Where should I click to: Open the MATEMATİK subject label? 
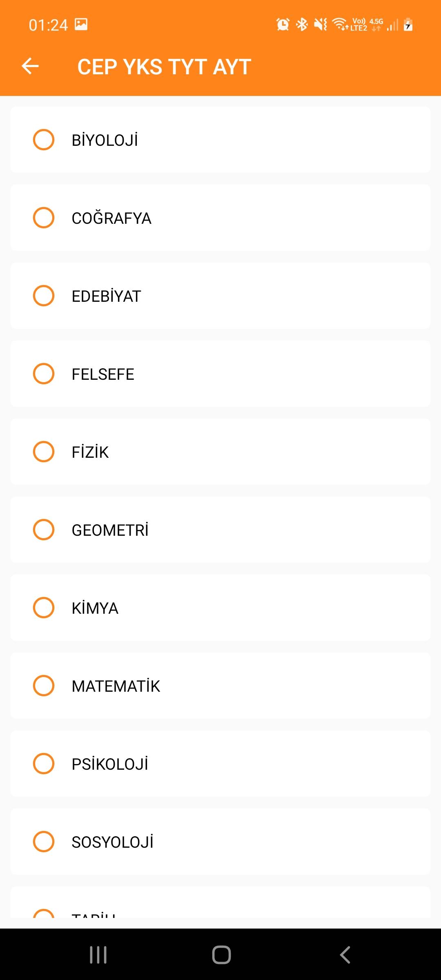(x=116, y=686)
